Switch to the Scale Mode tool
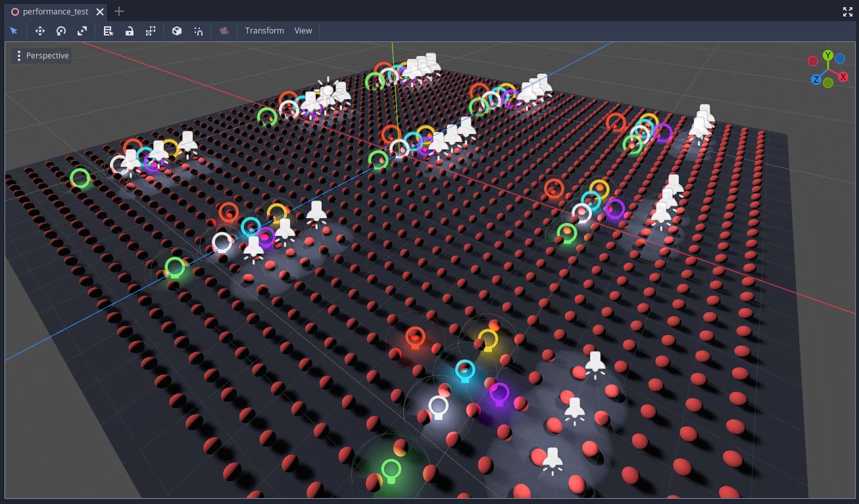The image size is (859, 504). 82,31
